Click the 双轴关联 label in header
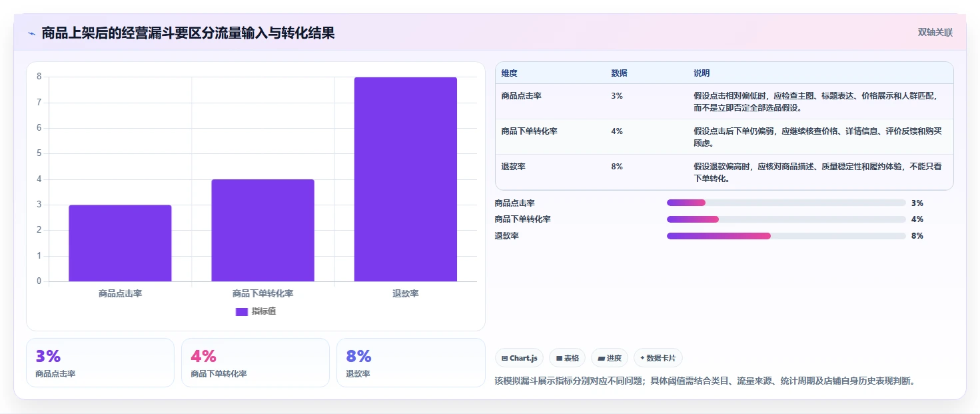 [x=935, y=32]
